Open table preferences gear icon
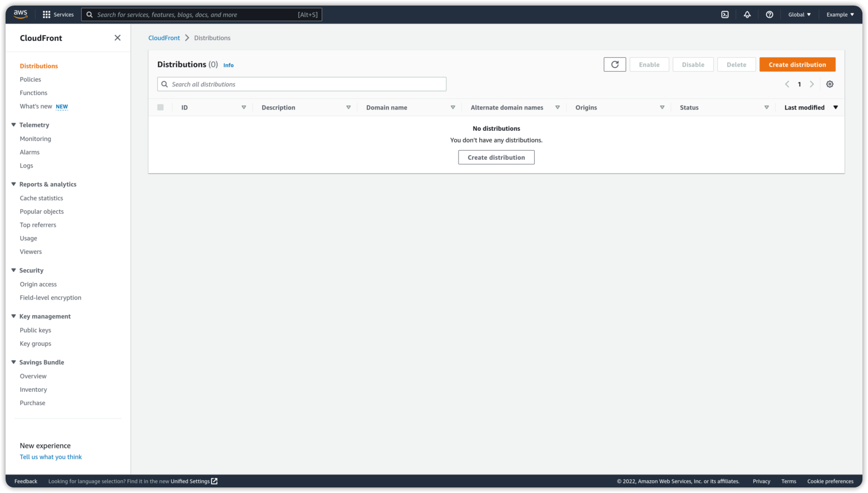Viewport: 868px width, 493px height. coord(830,84)
